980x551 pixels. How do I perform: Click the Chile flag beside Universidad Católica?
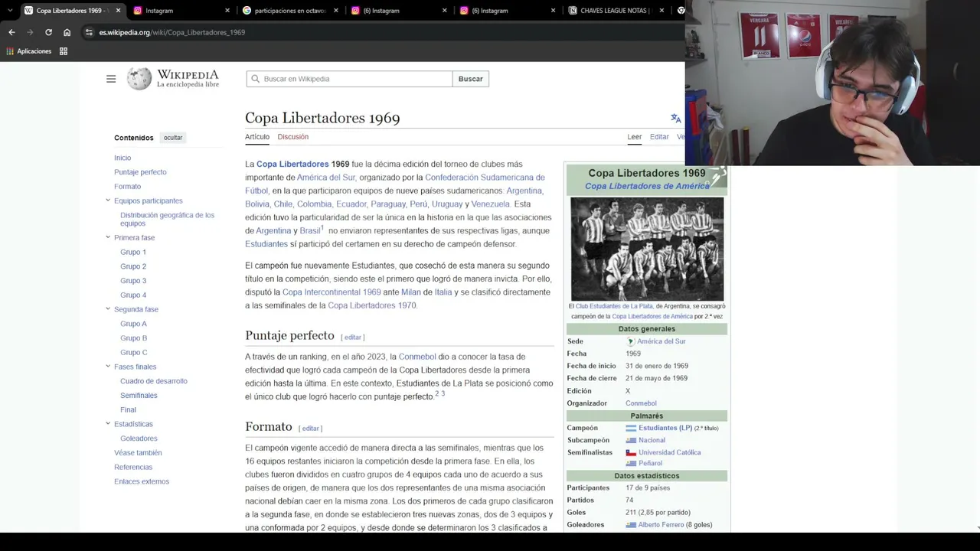click(631, 452)
